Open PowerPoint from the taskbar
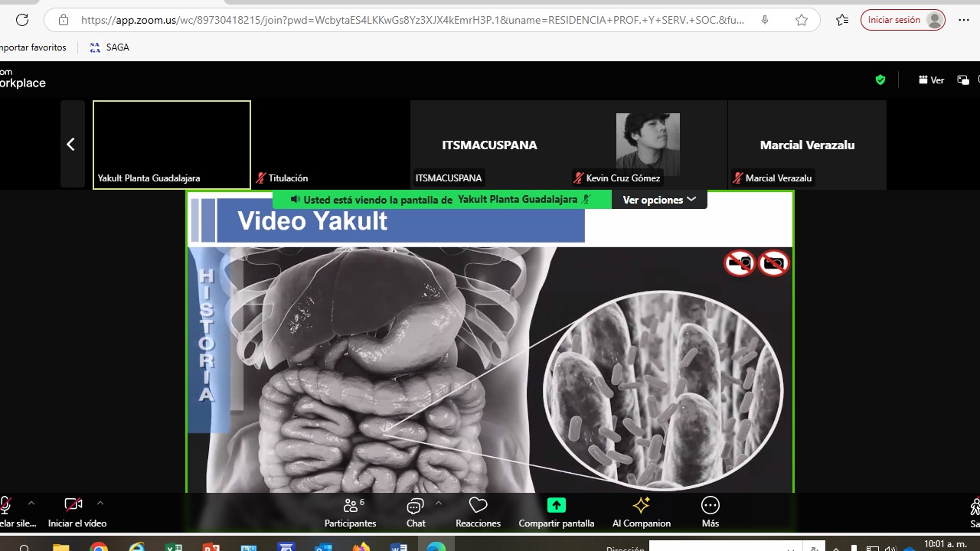 tap(211, 546)
